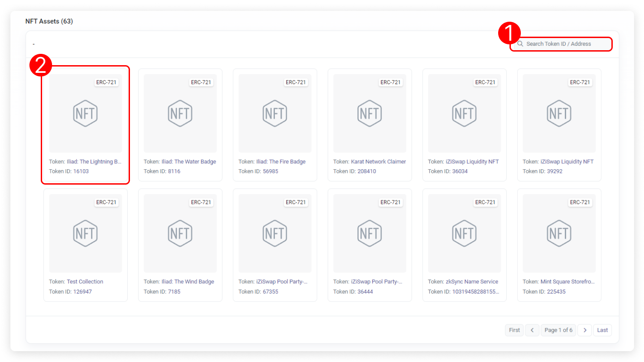This screenshot has width=644, height=362.
Task: Select the NFT icon for Iliad: The Fire Badge
Action: [x=275, y=113]
